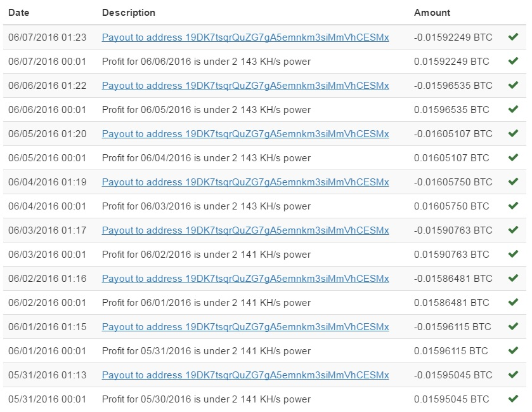The height and width of the screenshot is (412, 532).
Task: Open payout link dated 05/31/2016 01:13
Action: 245,375
